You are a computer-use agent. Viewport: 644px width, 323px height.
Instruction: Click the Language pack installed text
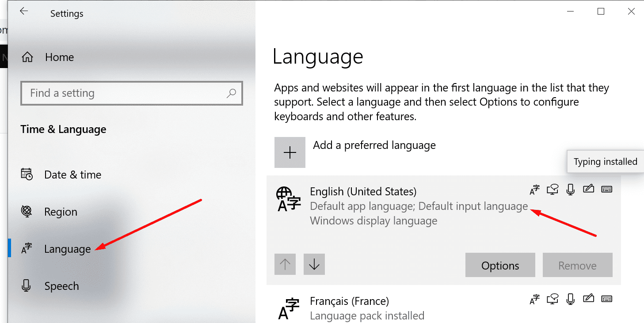[x=367, y=316]
